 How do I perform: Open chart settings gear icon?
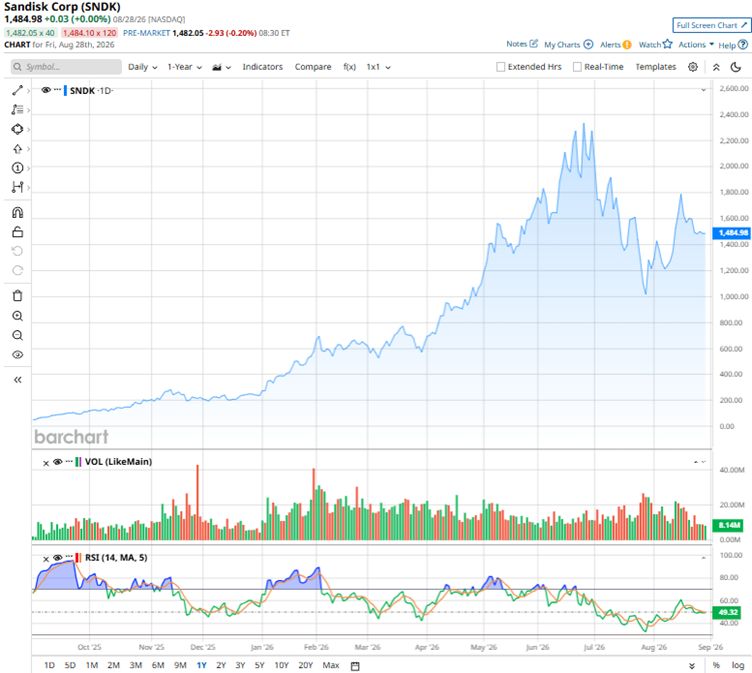[x=693, y=67]
